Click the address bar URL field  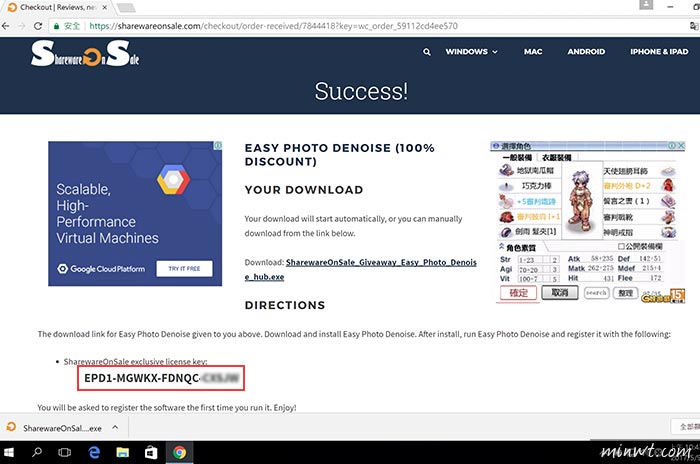tap(273, 26)
